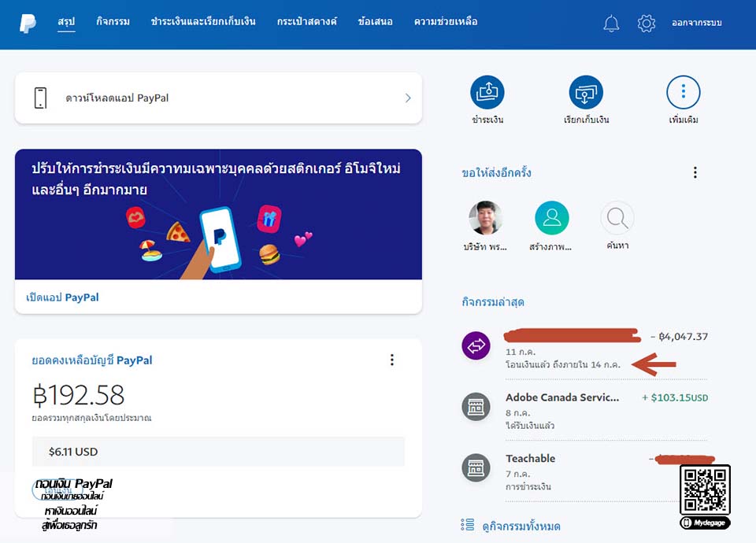Click the ขอให้ส่งอีกครั้ง heading link
This screenshot has width=756, height=543.
[x=496, y=172]
